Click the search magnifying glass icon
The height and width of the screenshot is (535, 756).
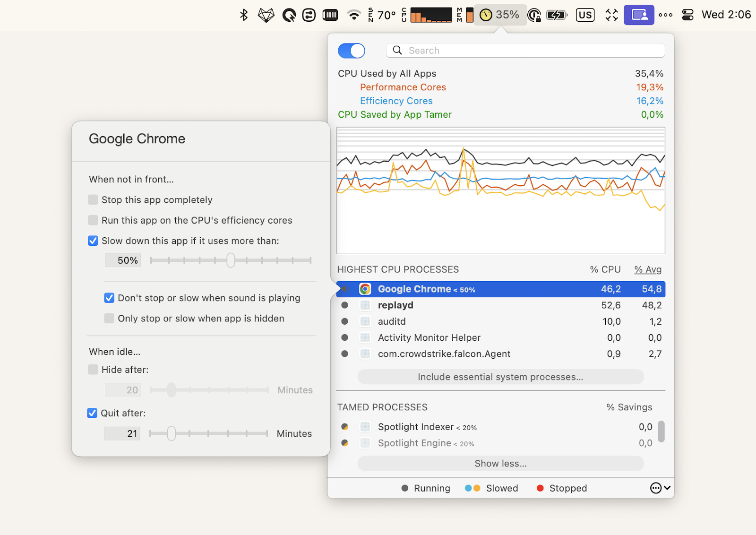pos(397,50)
